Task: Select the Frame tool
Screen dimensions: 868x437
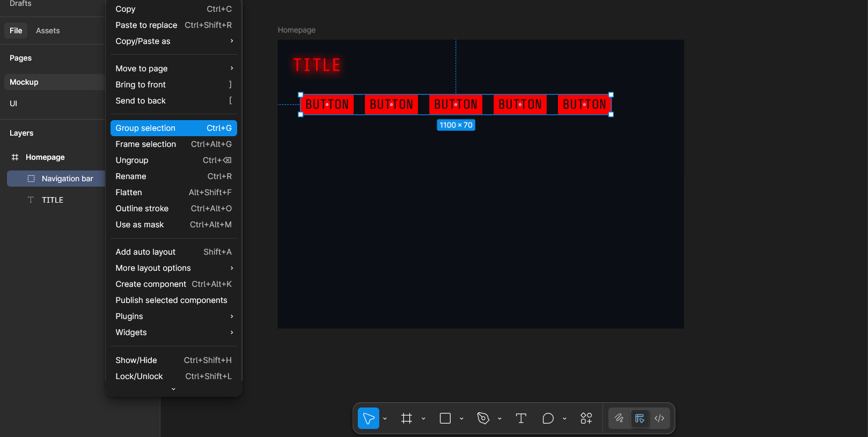Action: pos(407,418)
